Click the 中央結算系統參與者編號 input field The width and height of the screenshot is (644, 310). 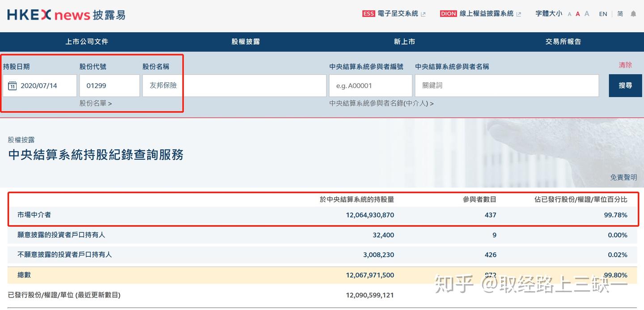[x=371, y=85]
